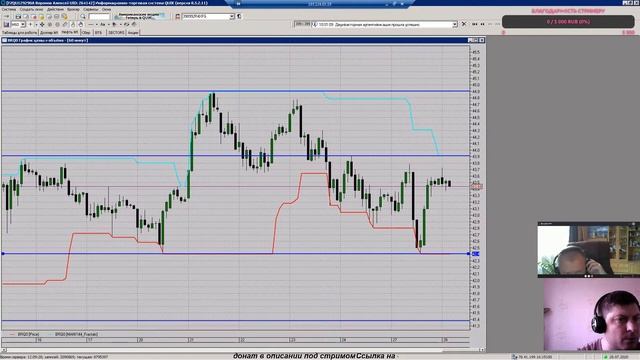The width and height of the screenshot is (640, 360).
Task: Open the system messages dropdown list
Action: (x=455, y=24)
